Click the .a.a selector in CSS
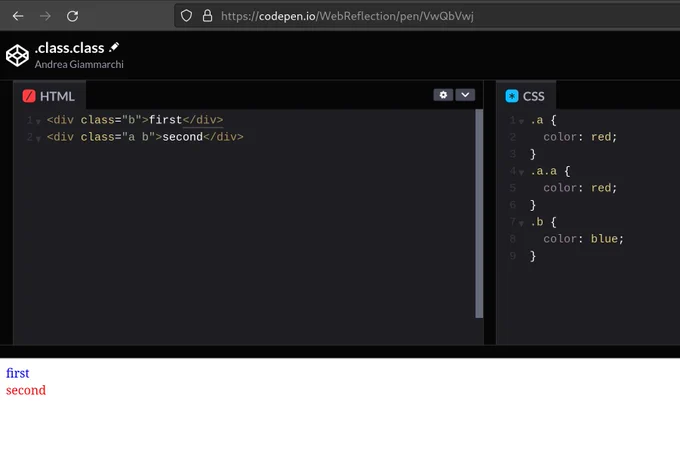Viewport: 680px width, 475px height. tap(544, 171)
